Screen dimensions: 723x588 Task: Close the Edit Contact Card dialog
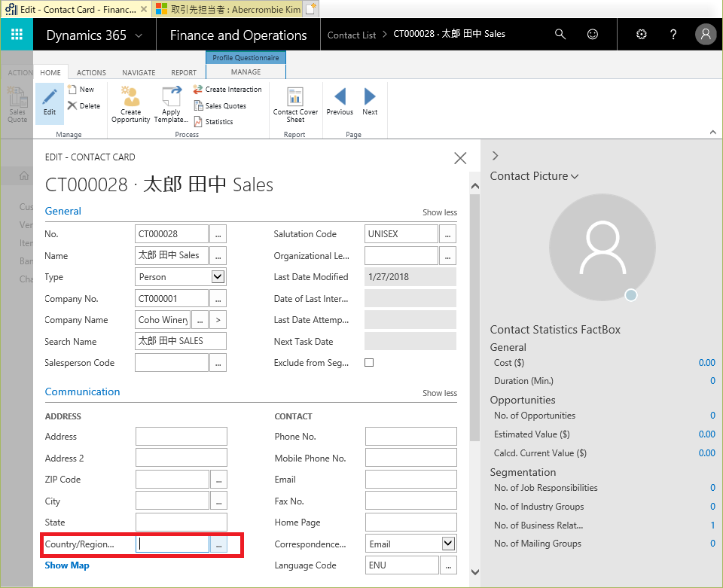[459, 158]
